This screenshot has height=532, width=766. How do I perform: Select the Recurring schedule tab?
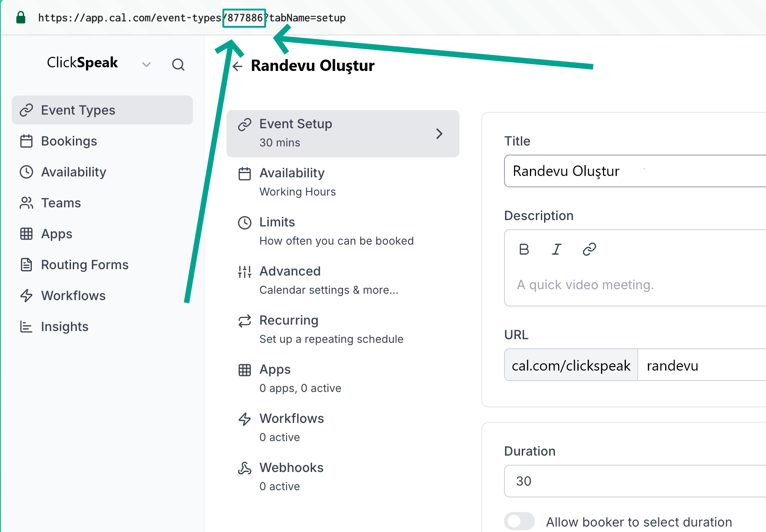[x=343, y=329]
